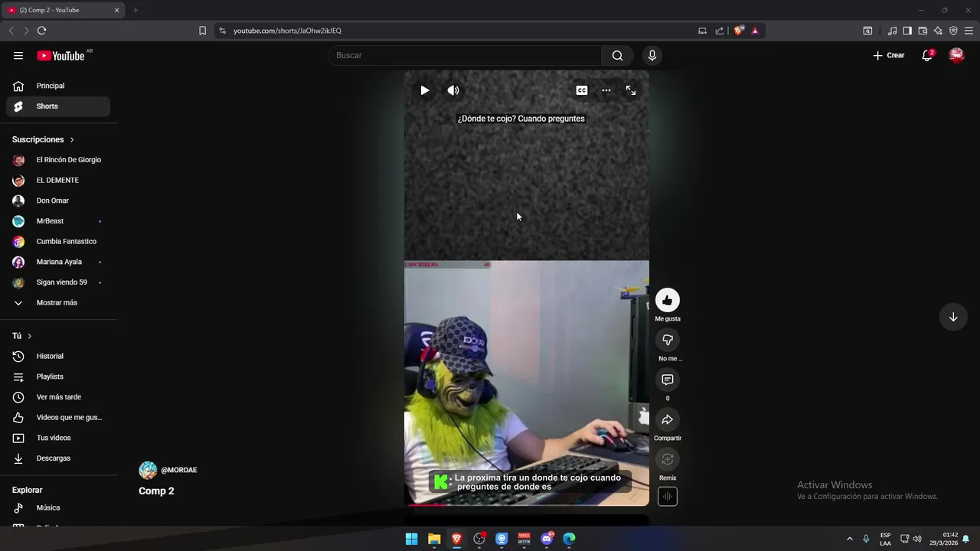The image size is (980, 551).
Task: Open File Explorer from taskbar
Action: [434, 539]
